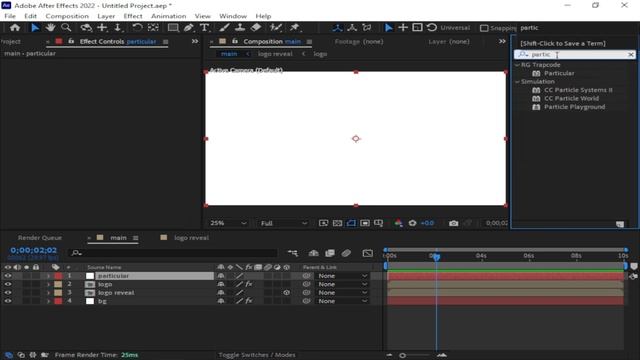
Task: Collapse the RG Trapcode effects category
Action: pos(517,65)
